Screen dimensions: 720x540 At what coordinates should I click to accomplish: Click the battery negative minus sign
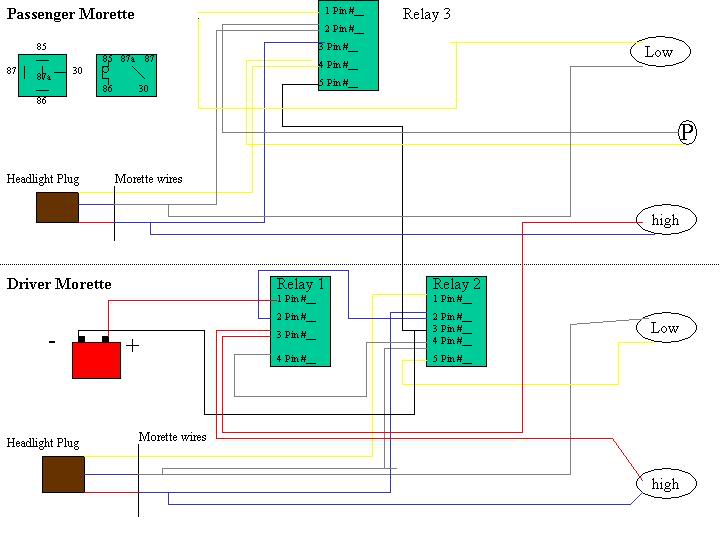52,342
